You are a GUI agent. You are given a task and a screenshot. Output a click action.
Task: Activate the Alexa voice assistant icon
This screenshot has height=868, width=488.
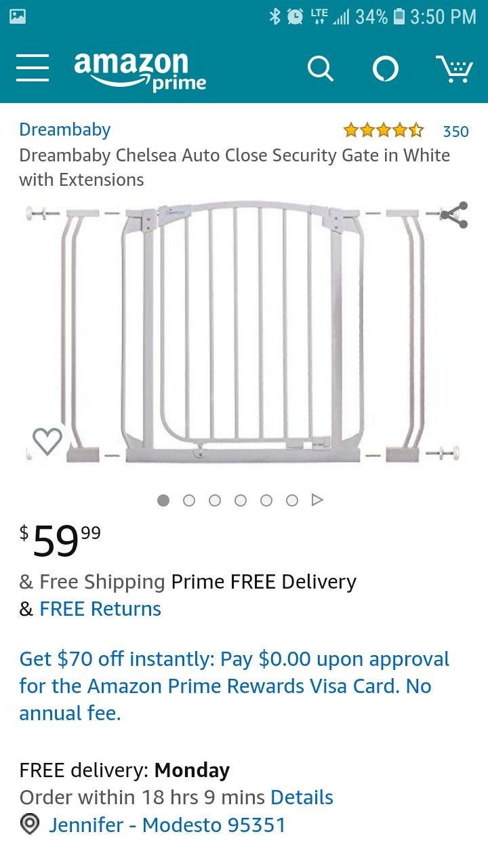tap(386, 68)
